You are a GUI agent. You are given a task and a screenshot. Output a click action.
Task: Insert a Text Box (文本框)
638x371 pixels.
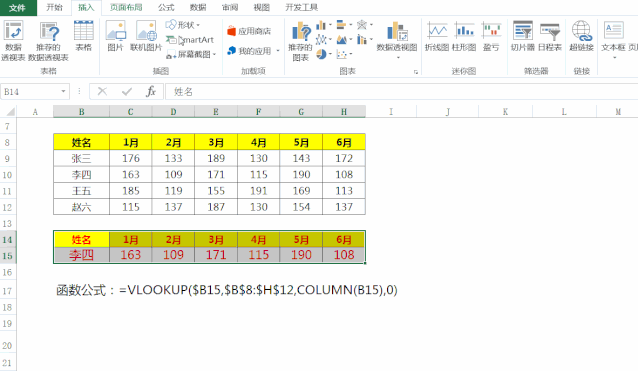(x=613, y=37)
